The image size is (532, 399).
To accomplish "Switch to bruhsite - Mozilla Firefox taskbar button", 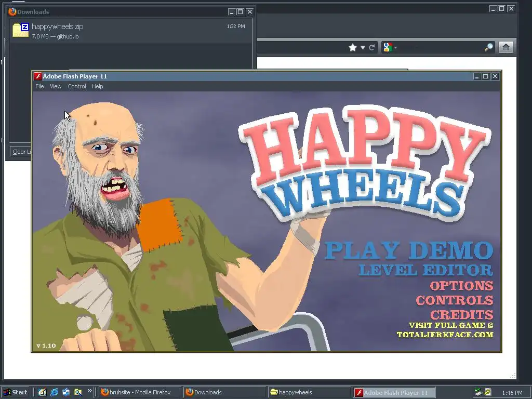I will pyautogui.click(x=140, y=392).
